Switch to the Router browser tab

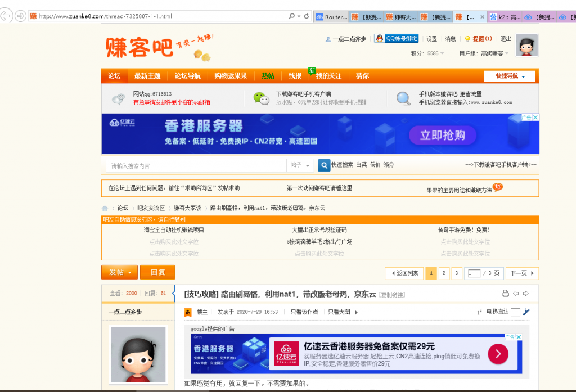click(331, 17)
